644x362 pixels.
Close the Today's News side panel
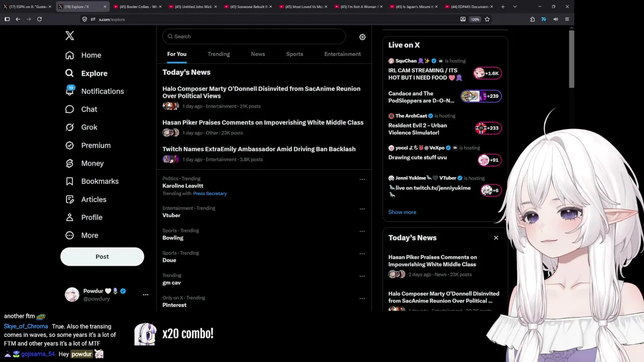496,238
